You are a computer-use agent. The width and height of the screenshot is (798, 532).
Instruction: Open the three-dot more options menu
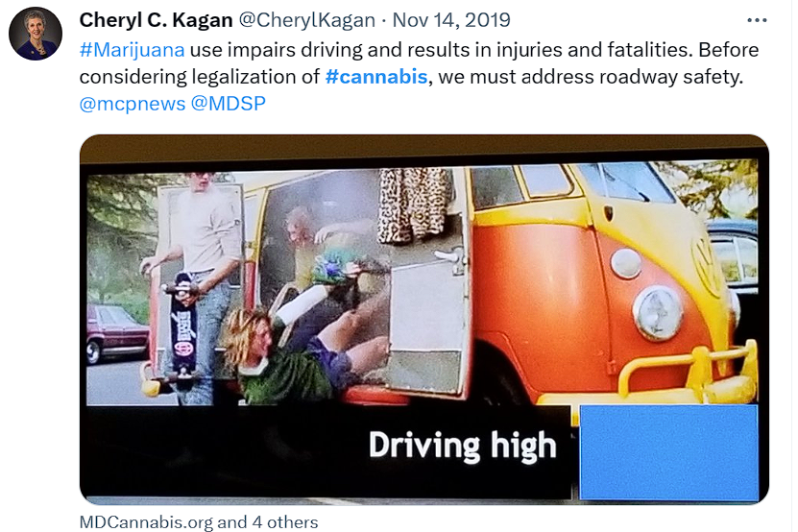[x=757, y=20]
